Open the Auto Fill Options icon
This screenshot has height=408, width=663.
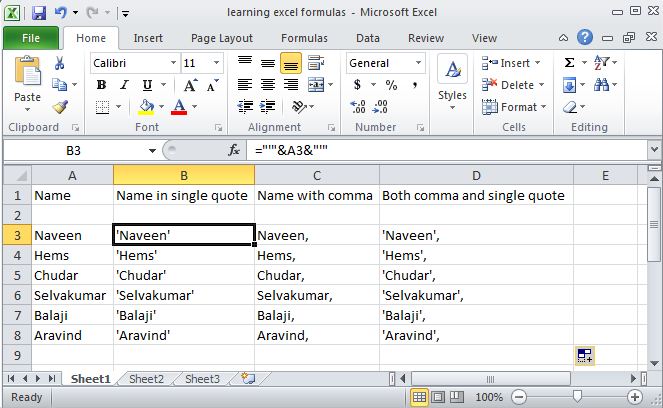[585, 355]
